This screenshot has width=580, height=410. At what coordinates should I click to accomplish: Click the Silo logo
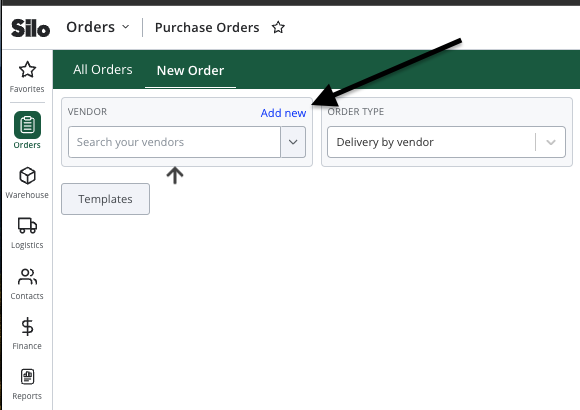[30, 28]
